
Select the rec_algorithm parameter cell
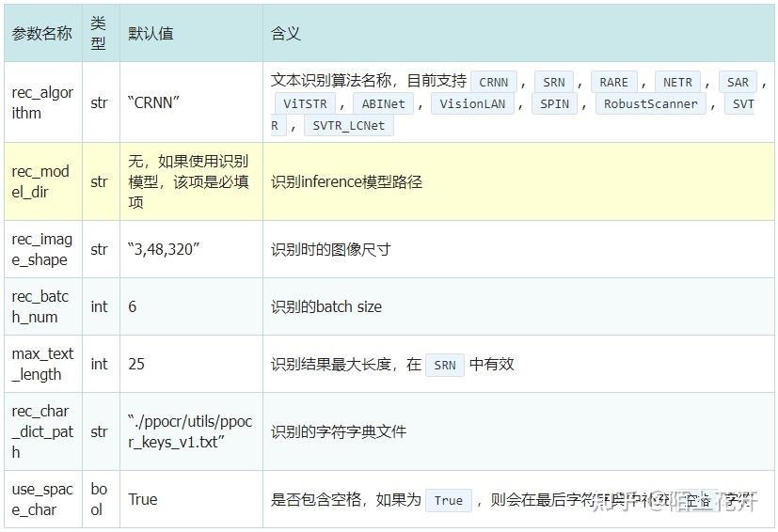click(42, 102)
